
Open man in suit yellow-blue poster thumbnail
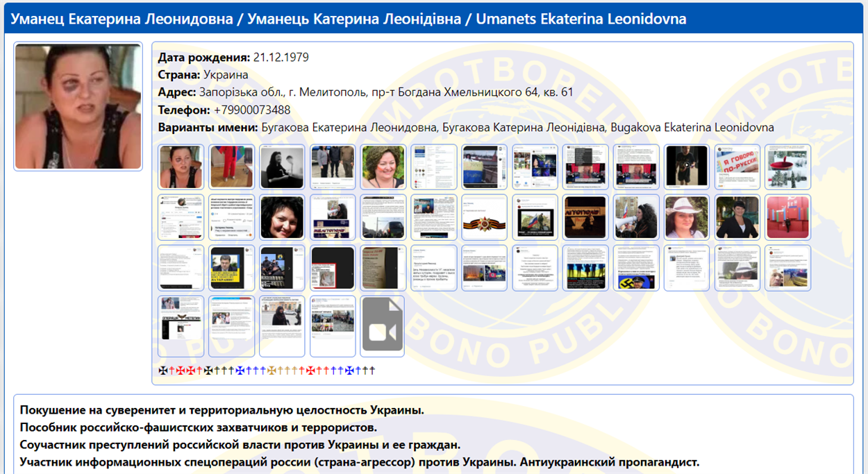click(x=231, y=268)
